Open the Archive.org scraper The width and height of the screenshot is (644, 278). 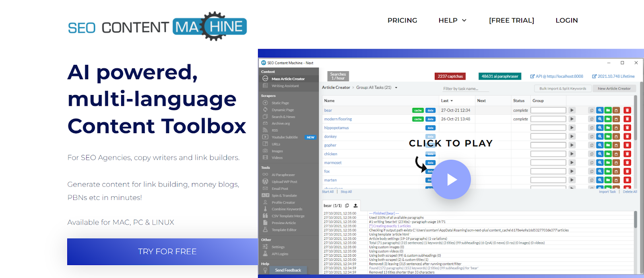coord(281,124)
